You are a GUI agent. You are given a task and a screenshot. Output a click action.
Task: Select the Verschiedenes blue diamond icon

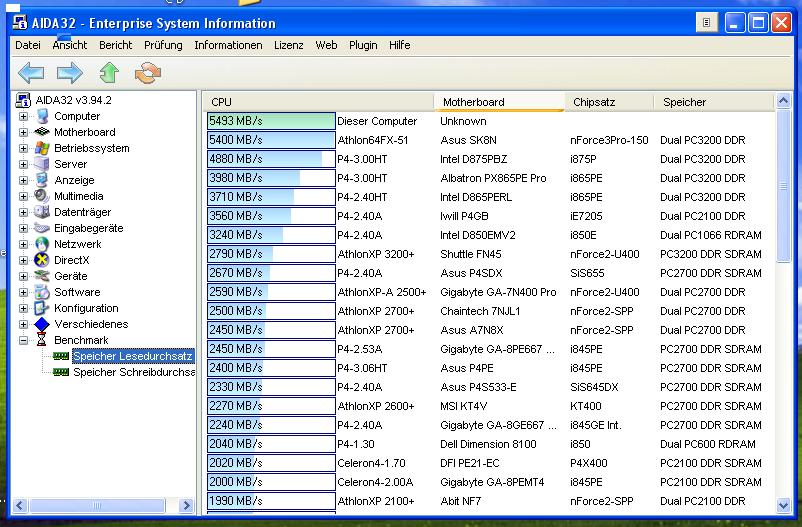pyautogui.click(x=42, y=324)
